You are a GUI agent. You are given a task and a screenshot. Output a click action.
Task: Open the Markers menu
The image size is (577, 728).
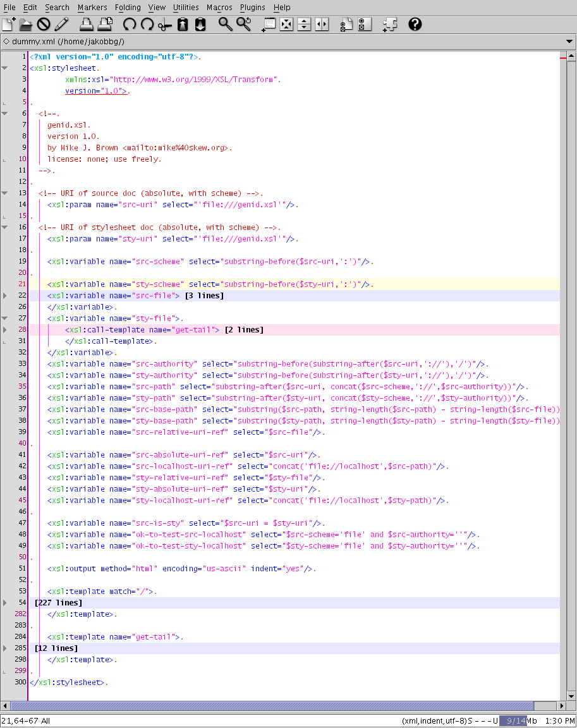(x=92, y=8)
